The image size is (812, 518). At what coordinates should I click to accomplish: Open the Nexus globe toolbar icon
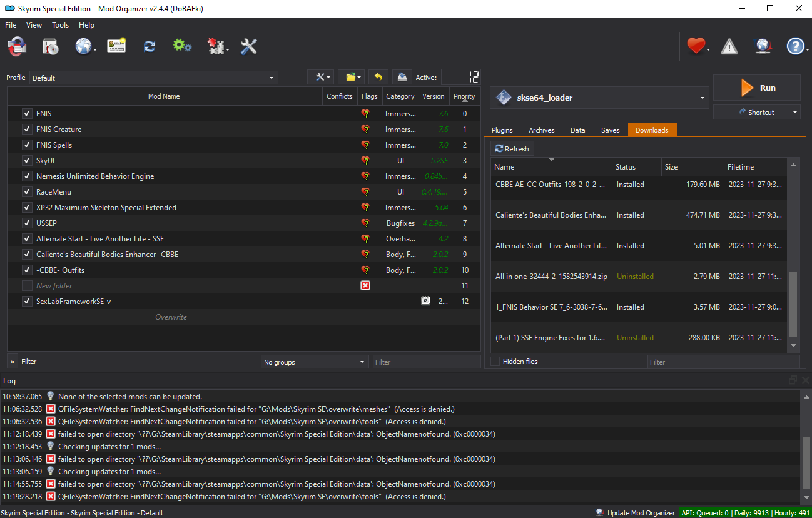83,46
